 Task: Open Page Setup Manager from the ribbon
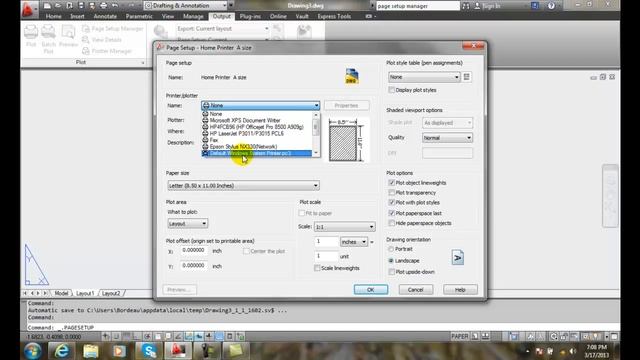(113, 29)
